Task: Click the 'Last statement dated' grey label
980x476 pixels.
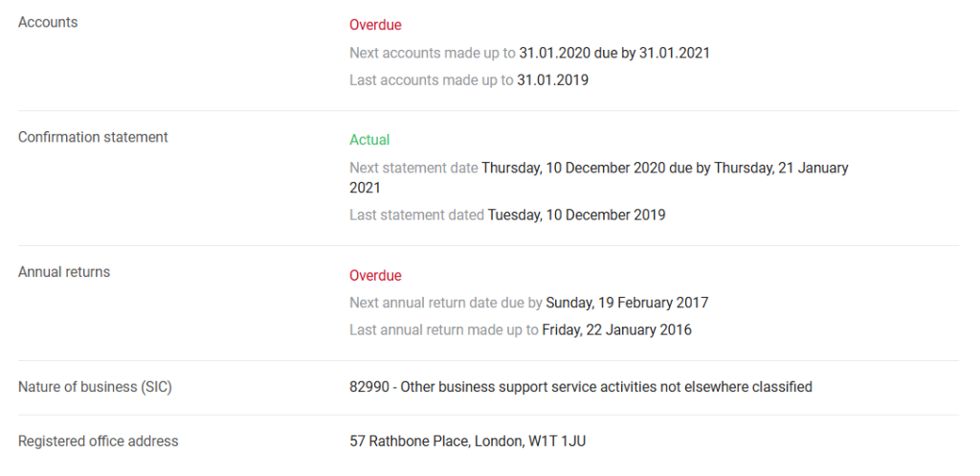Action: tap(417, 215)
